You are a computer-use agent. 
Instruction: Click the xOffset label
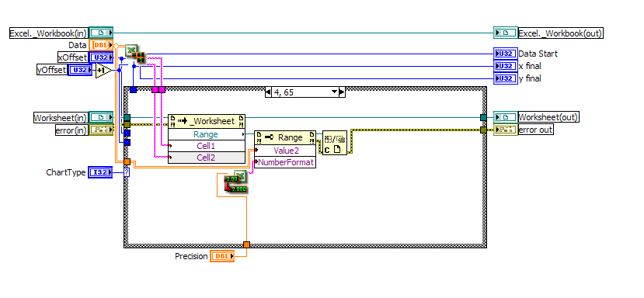[x=73, y=58]
